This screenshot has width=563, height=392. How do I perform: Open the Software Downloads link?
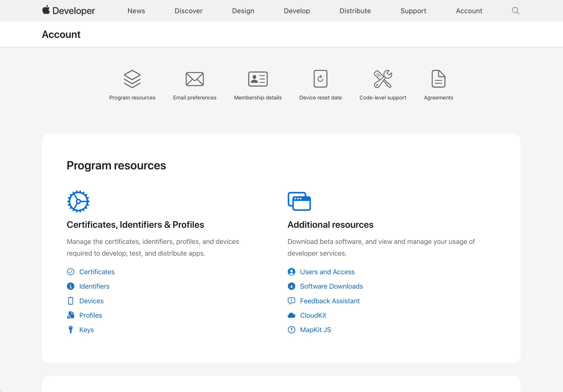[x=332, y=286]
